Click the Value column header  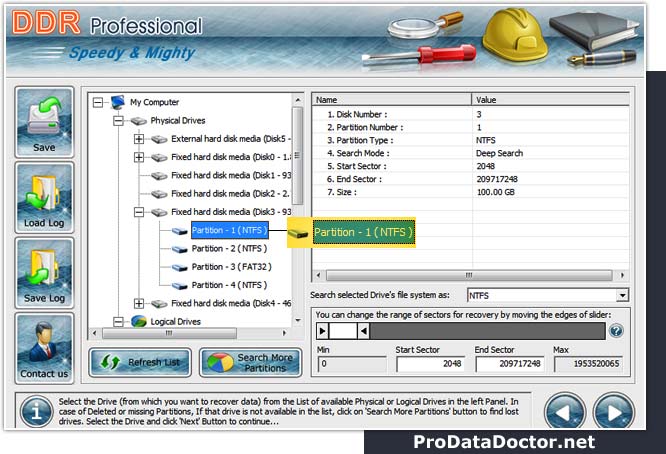(x=550, y=100)
